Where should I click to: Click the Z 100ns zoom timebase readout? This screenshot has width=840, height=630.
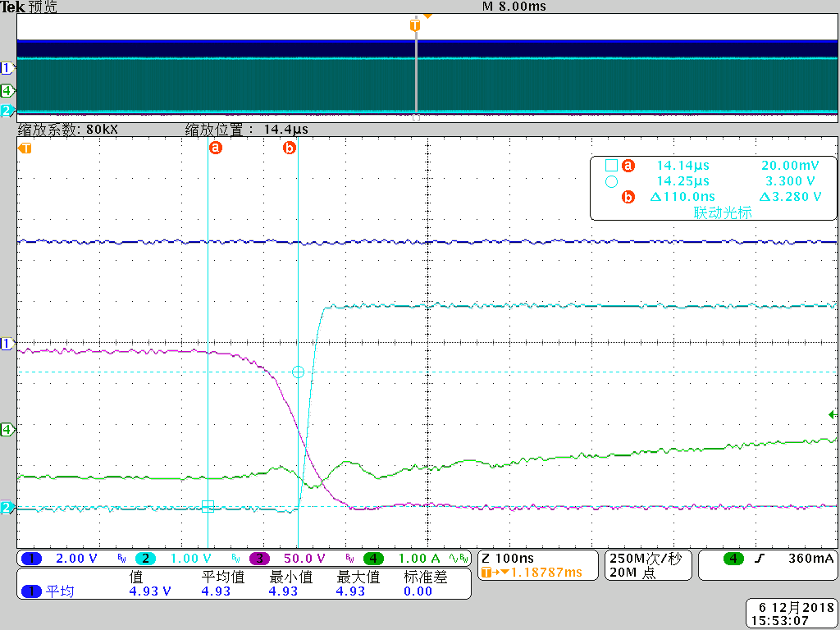(x=508, y=558)
